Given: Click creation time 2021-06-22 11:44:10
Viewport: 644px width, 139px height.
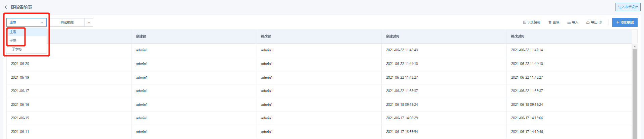Looking at the screenshot, I should click(x=402, y=64).
